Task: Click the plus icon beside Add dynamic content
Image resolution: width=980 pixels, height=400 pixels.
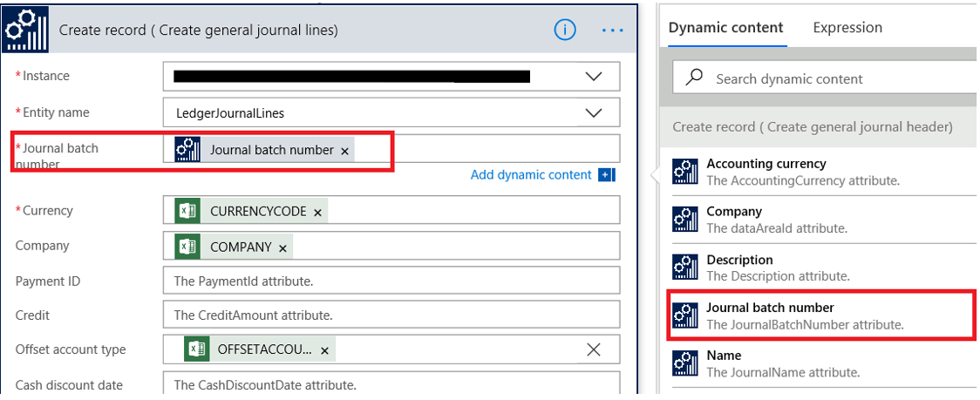Action: point(607,175)
